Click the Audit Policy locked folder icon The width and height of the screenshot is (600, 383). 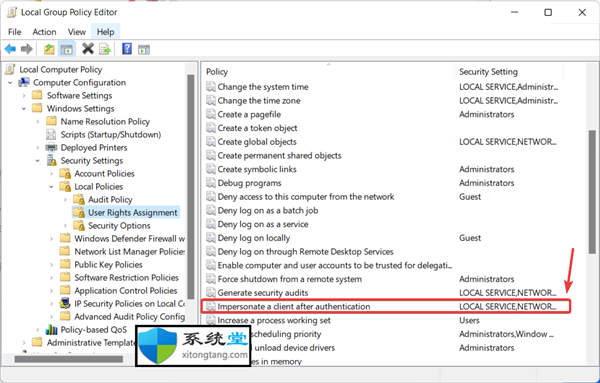pos(79,199)
